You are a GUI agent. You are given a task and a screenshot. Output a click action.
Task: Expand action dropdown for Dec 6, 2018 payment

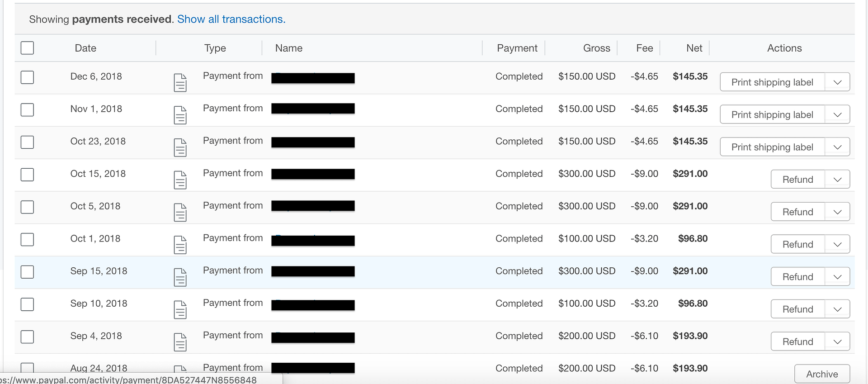[x=837, y=82]
